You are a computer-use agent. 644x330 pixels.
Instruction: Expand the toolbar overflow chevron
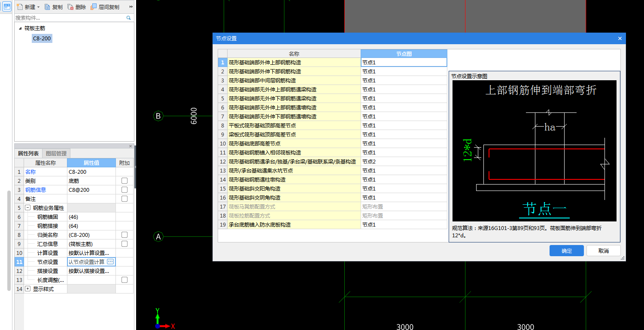point(131,7)
